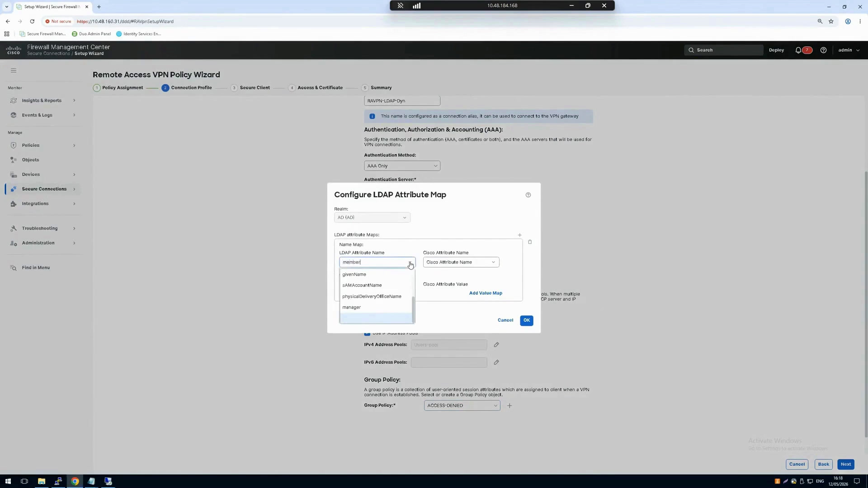Select givenName from the attribute list
The width and height of the screenshot is (868, 488).
click(376, 274)
